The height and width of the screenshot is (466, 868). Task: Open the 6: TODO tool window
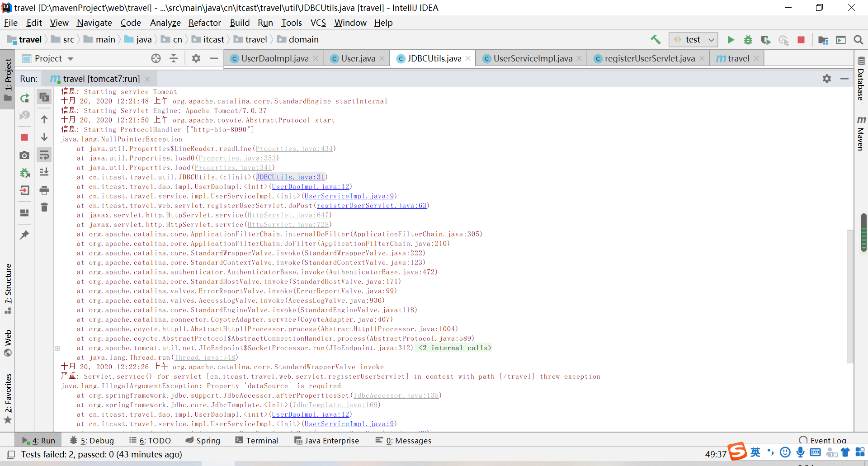(150, 441)
